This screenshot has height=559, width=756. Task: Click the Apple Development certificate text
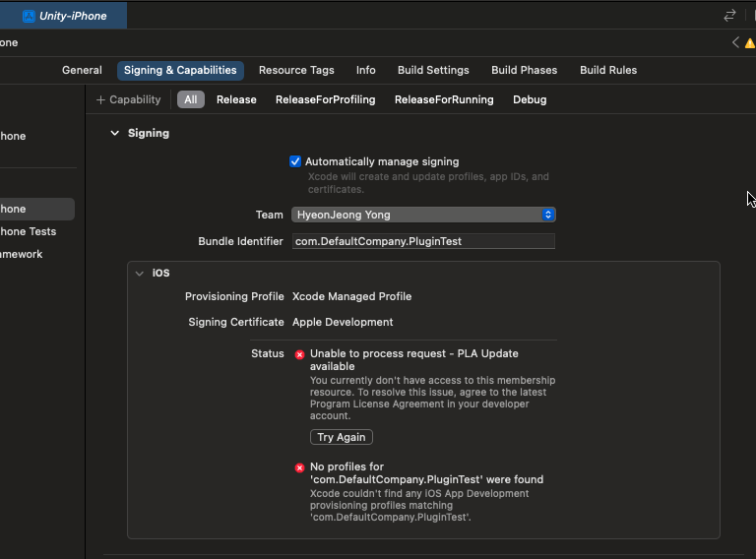click(343, 322)
